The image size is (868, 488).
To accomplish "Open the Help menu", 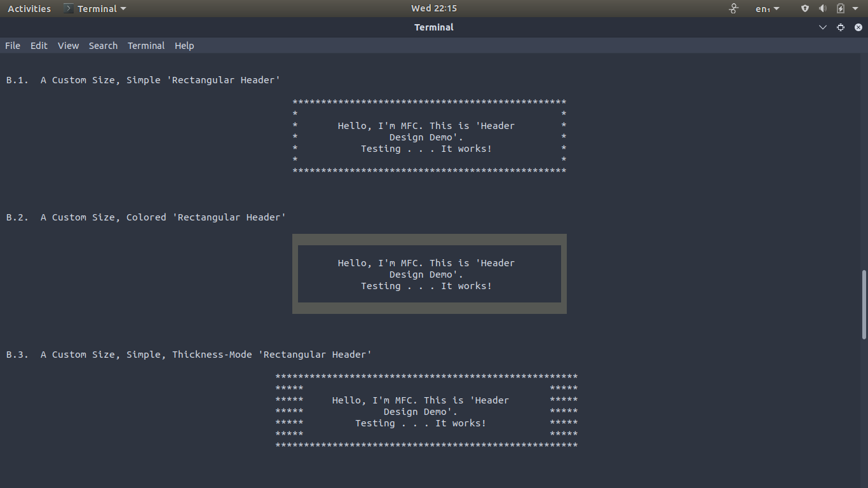I will tap(184, 45).
